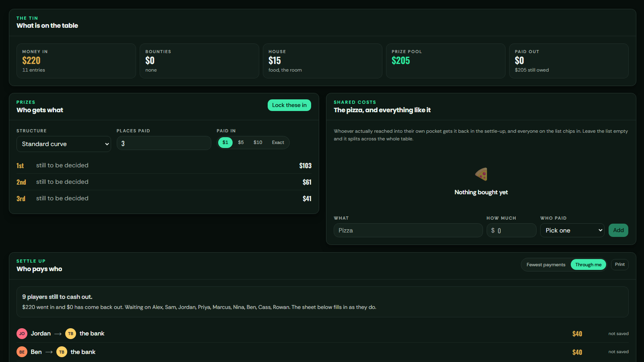This screenshot has height=362, width=644.
Task: Click 'not saved' in Jordan's row
Action: (618, 333)
